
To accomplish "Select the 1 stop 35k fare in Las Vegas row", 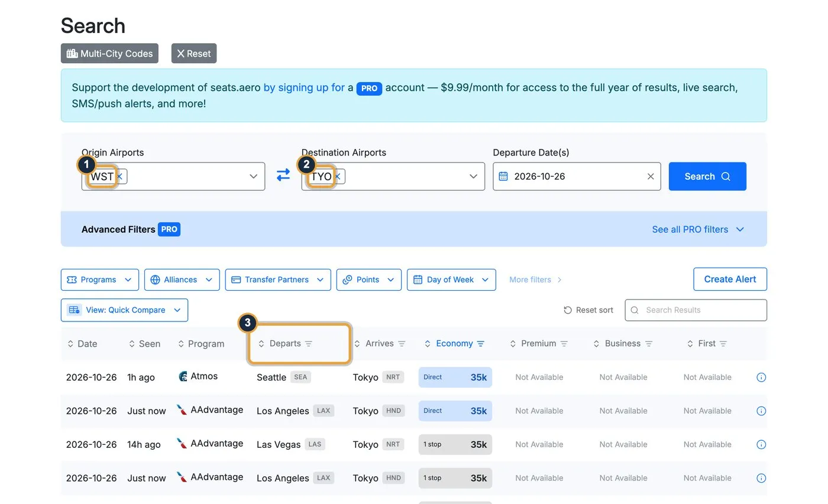I will pos(455,444).
